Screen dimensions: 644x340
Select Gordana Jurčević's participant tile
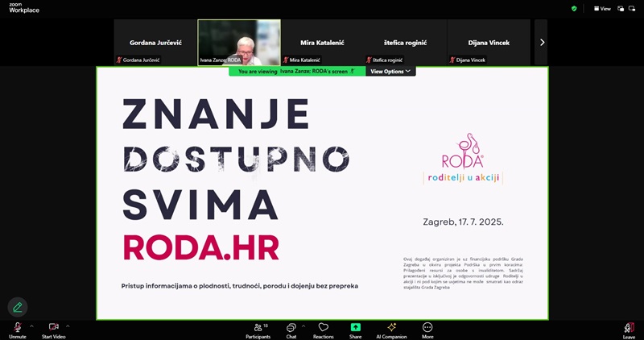[155, 42]
